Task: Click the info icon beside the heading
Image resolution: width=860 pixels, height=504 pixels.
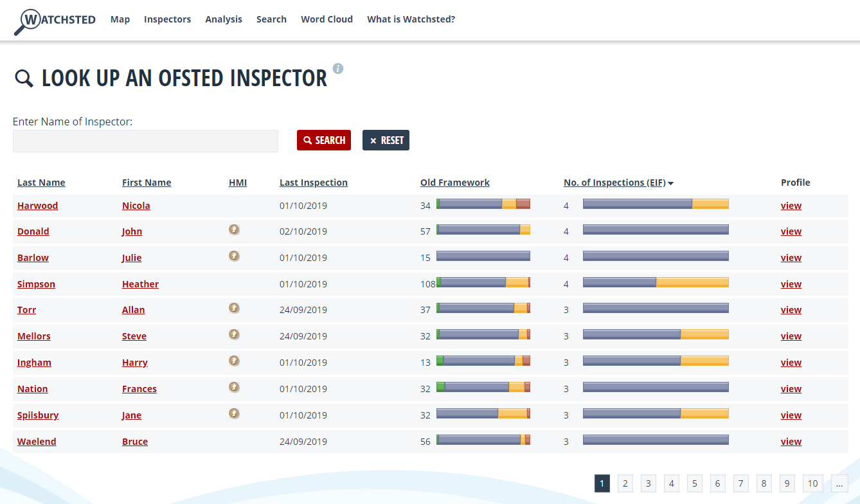Action: coord(338,69)
